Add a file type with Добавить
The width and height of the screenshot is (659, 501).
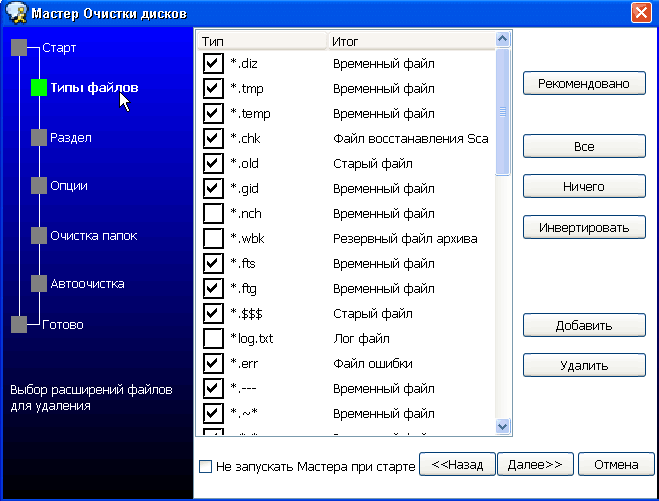584,325
